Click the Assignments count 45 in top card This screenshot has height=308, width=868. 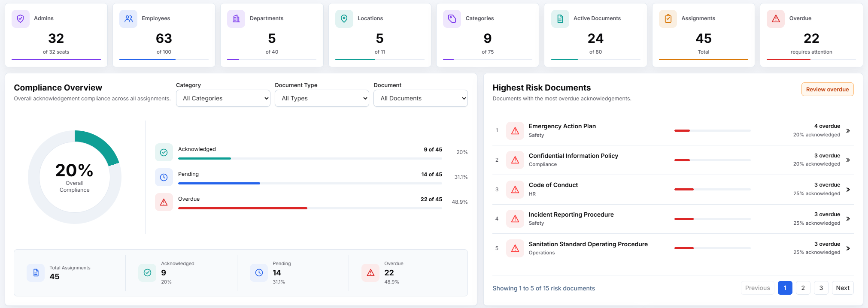[x=704, y=39]
